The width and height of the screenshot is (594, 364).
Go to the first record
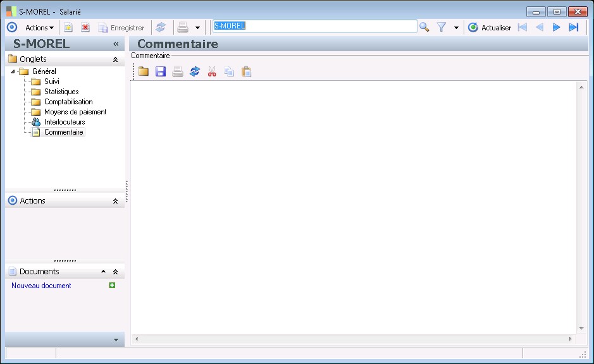[523, 27]
